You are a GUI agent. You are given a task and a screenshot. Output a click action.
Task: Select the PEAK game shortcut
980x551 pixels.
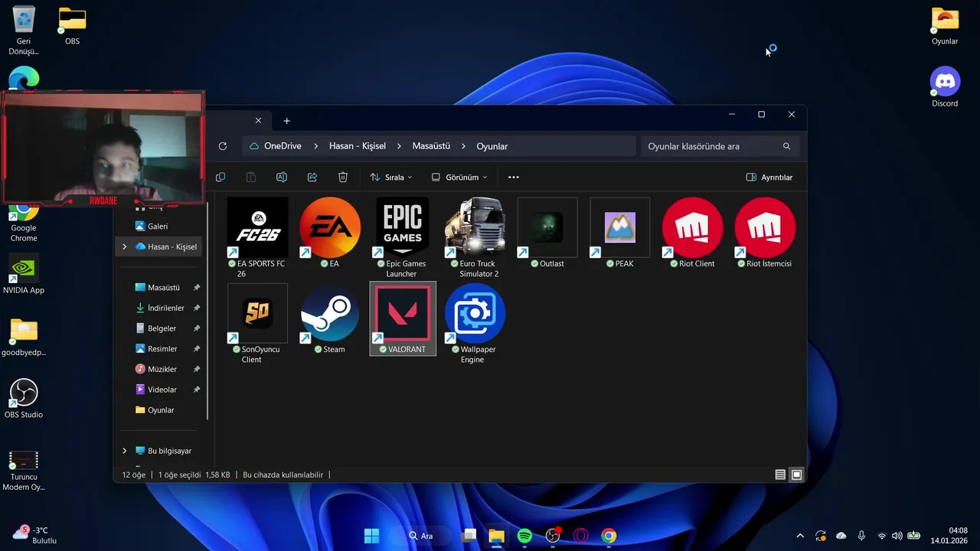tap(620, 233)
